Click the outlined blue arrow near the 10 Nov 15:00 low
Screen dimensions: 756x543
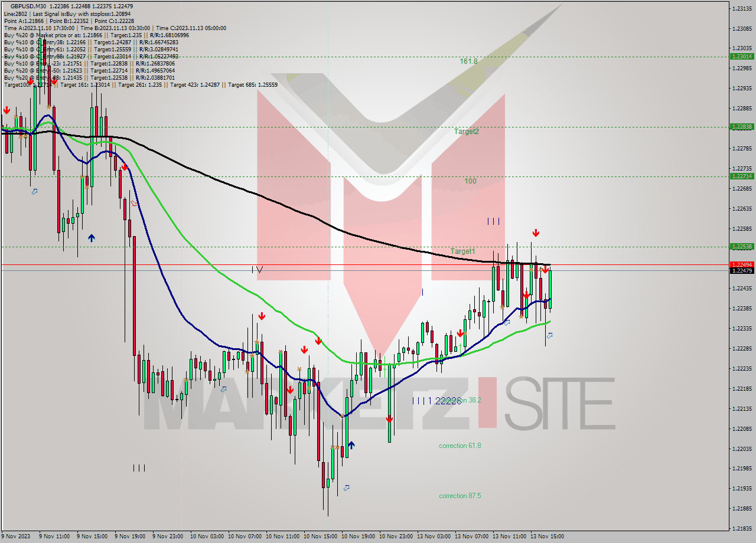[x=346, y=488]
